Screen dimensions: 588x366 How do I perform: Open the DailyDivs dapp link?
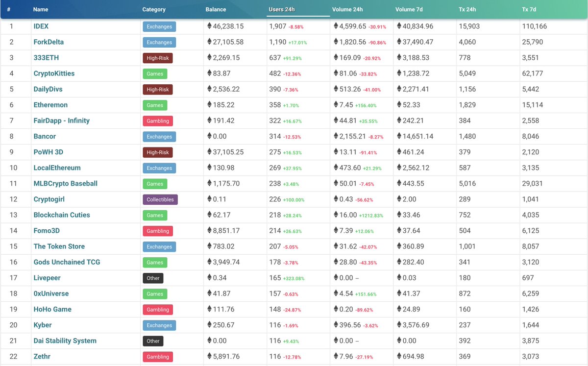coord(48,89)
